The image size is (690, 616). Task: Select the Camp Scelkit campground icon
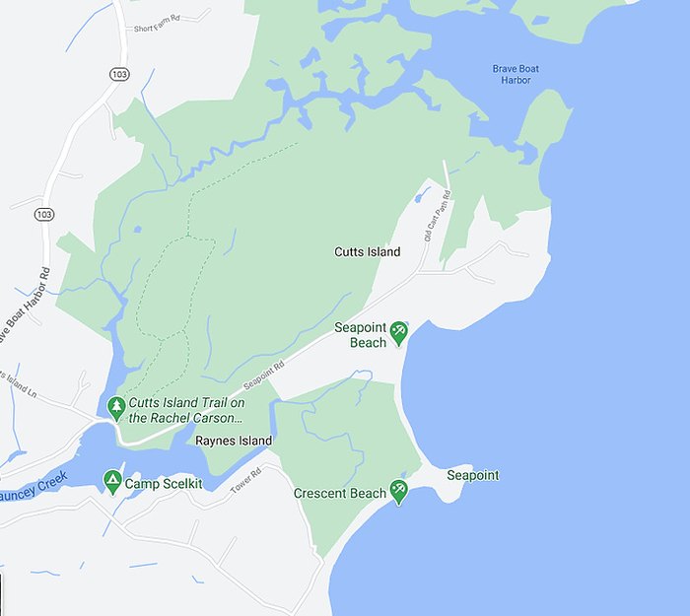(112, 482)
